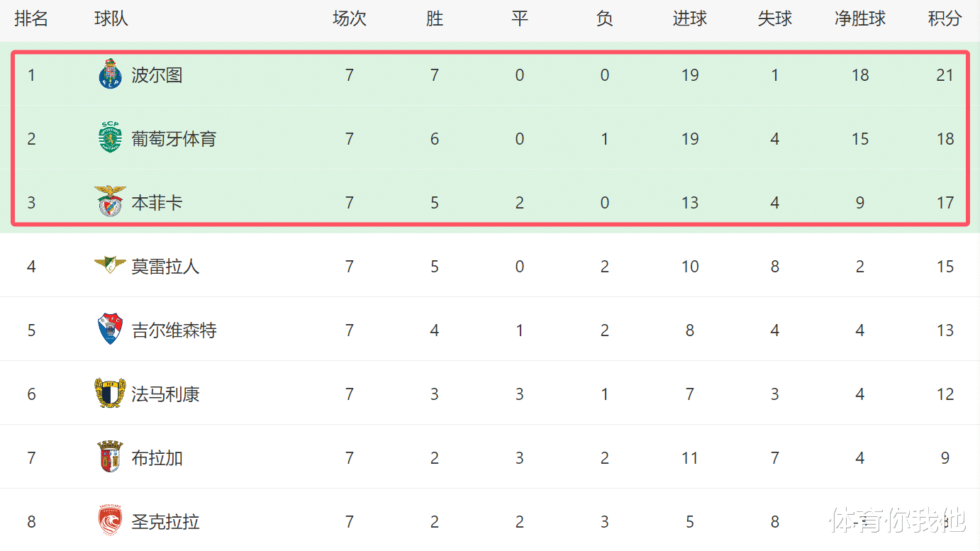
Task: Click the FC Porto club crest
Action: point(110,74)
